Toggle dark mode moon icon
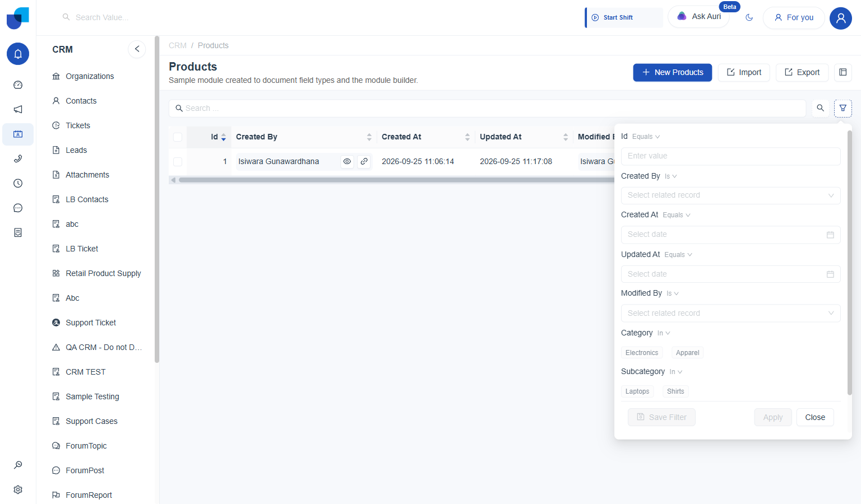This screenshot has width=861, height=504. click(749, 18)
